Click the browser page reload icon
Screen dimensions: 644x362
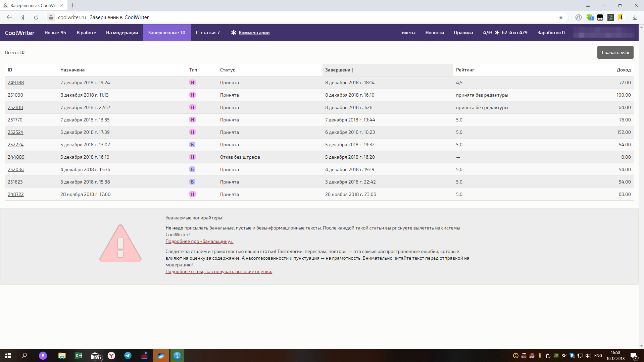[36, 17]
